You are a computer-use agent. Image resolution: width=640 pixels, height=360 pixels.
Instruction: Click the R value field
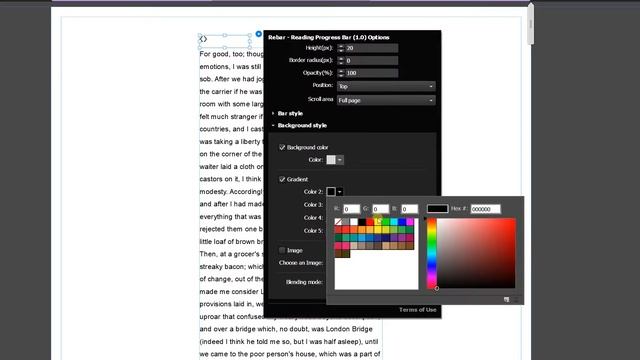click(x=351, y=209)
